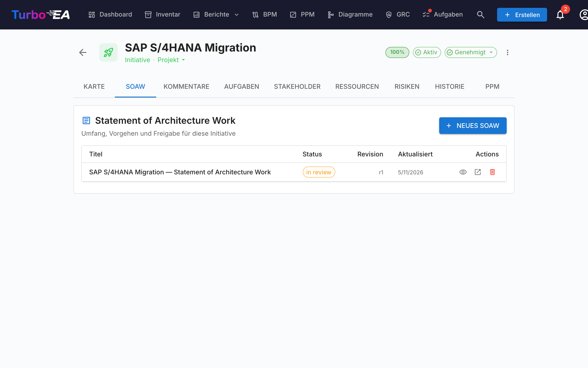Delete the SOAW with the red trash icon
588x368 pixels.
[492, 172]
